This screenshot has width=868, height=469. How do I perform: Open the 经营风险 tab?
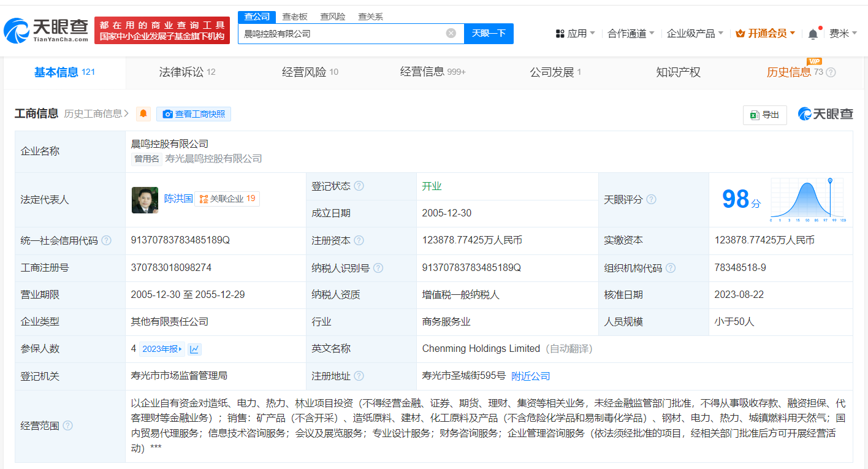click(310, 72)
